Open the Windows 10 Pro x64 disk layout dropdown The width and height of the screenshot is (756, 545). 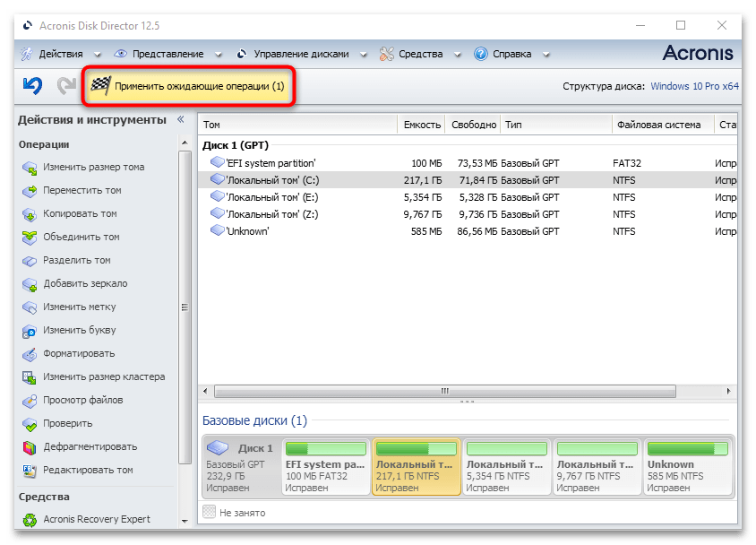[x=694, y=87]
